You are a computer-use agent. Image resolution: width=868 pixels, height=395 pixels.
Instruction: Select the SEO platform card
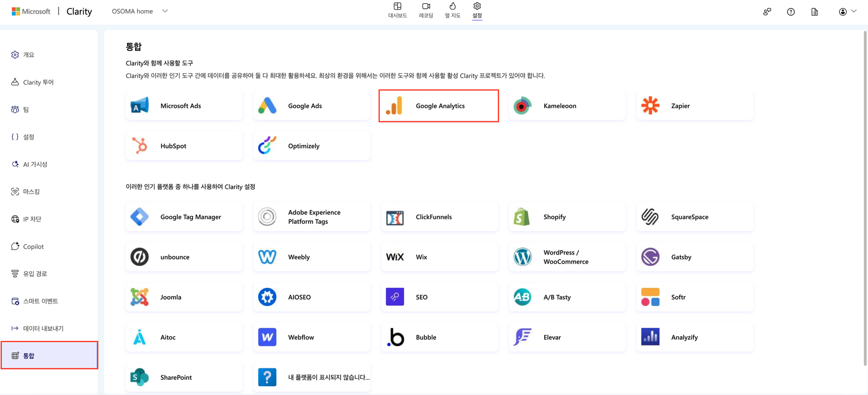coord(439,297)
